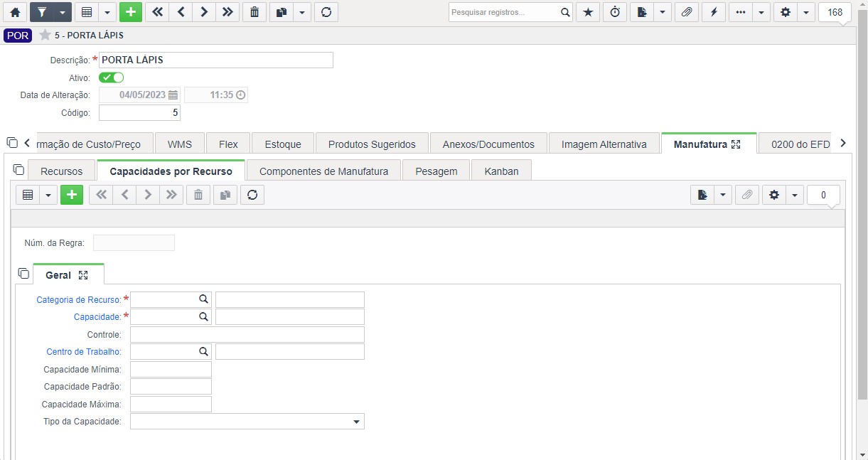Go to previous record in top toolbar
Viewport: 868px width, 460px height.
181,12
